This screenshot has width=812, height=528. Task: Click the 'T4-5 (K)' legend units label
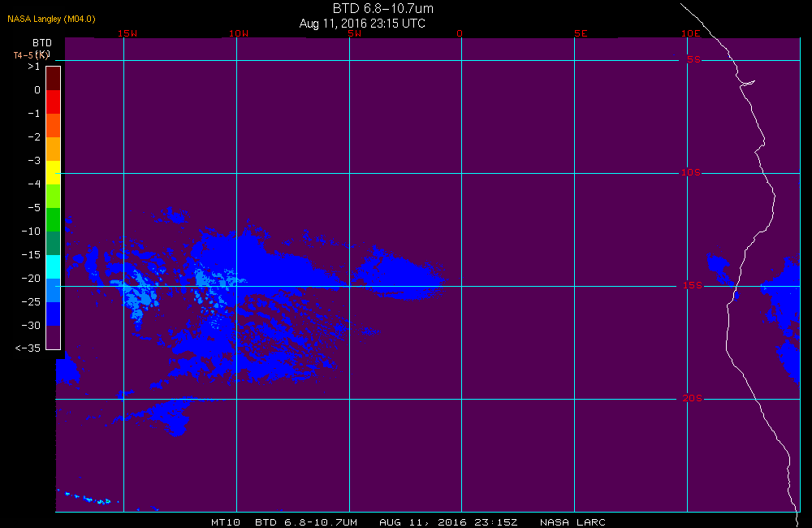32,55
